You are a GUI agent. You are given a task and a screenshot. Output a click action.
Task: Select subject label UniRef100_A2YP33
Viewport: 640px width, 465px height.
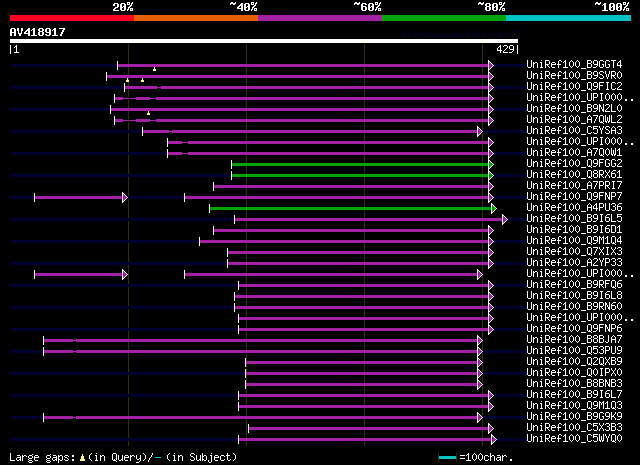[574, 263]
